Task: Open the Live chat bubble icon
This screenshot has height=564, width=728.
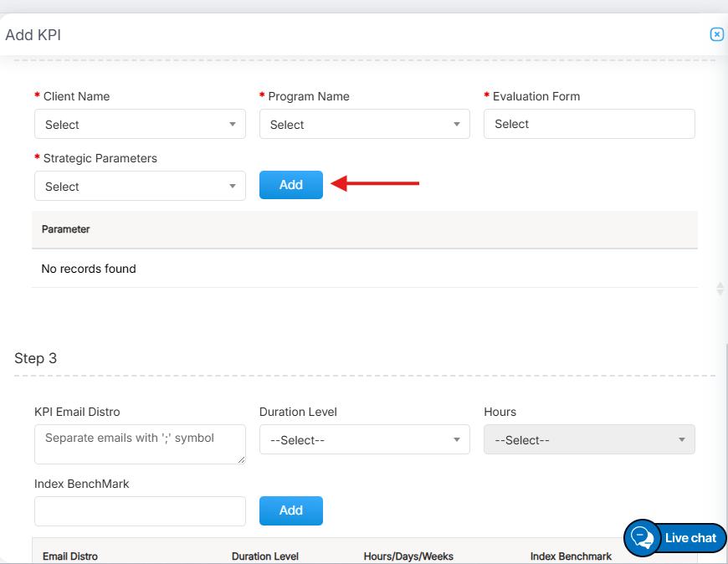Action: pyautogui.click(x=642, y=537)
